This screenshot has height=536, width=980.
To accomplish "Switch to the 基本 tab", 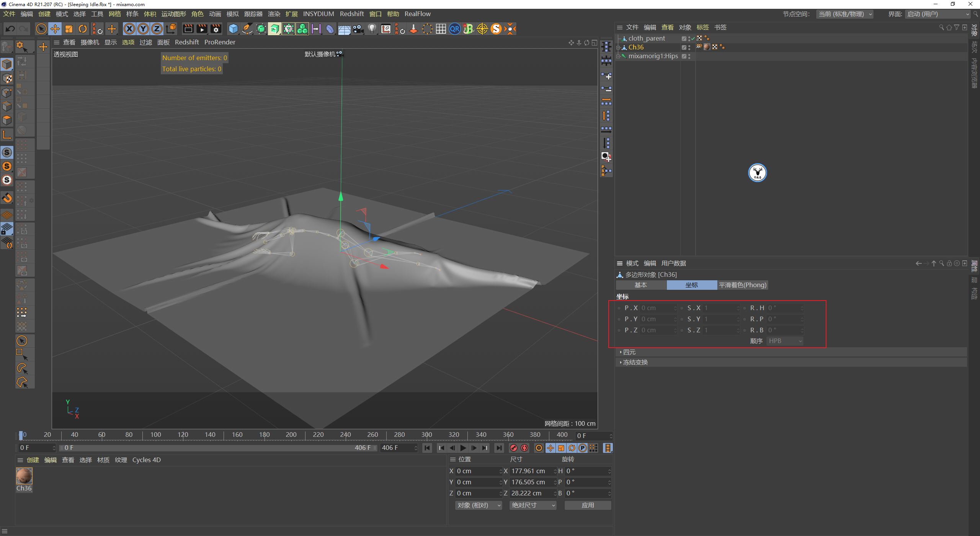I will click(x=641, y=285).
